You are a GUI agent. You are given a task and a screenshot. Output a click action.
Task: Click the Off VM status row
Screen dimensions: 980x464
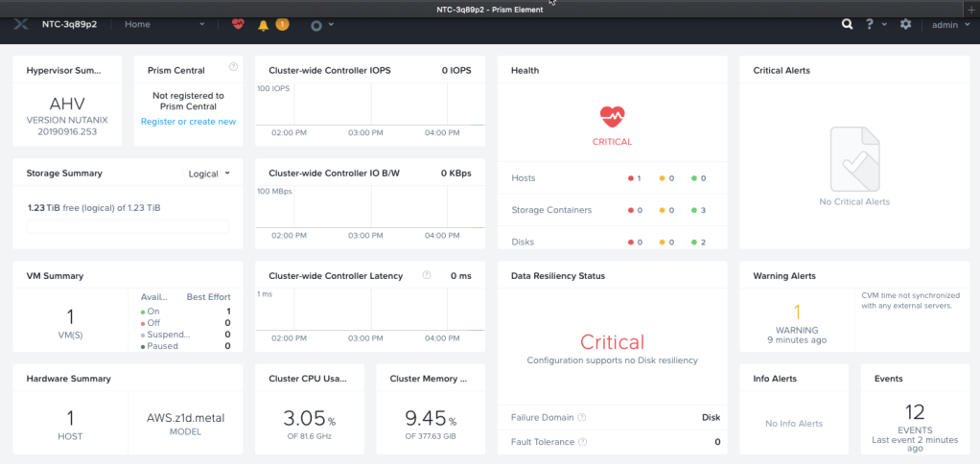pos(186,323)
